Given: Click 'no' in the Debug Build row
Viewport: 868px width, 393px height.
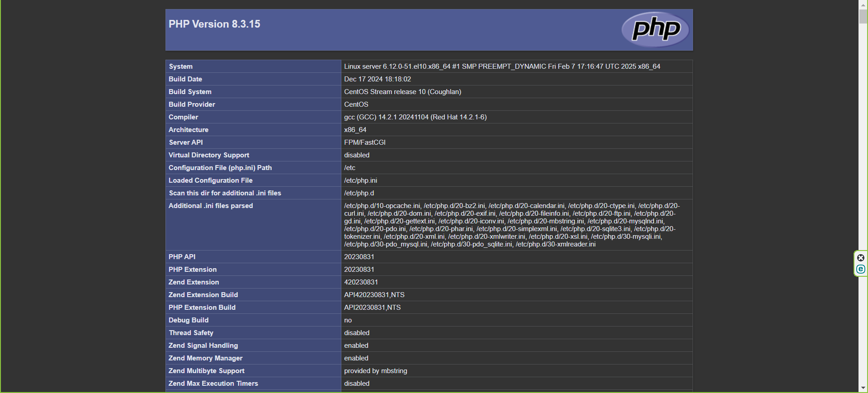Looking at the screenshot, I should [x=348, y=320].
